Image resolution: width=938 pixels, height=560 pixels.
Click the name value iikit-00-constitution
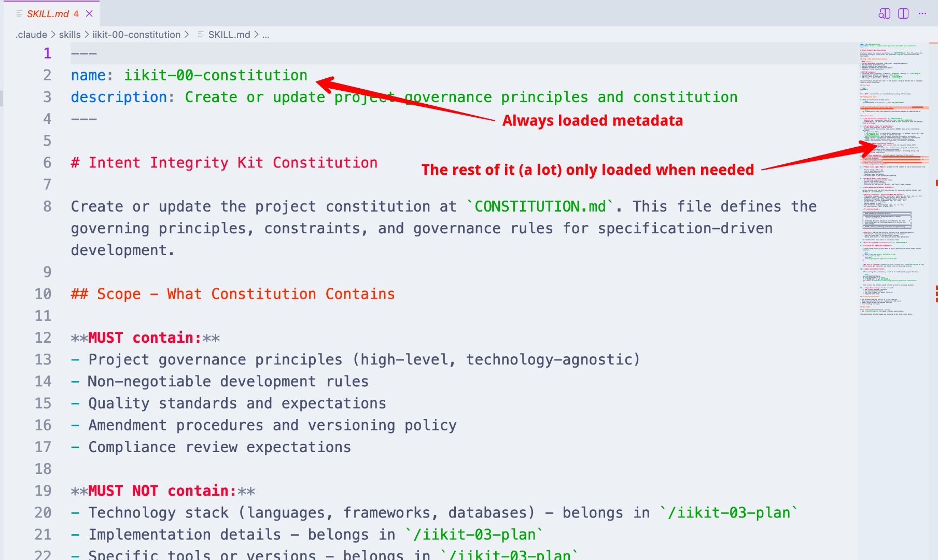point(215,75)
